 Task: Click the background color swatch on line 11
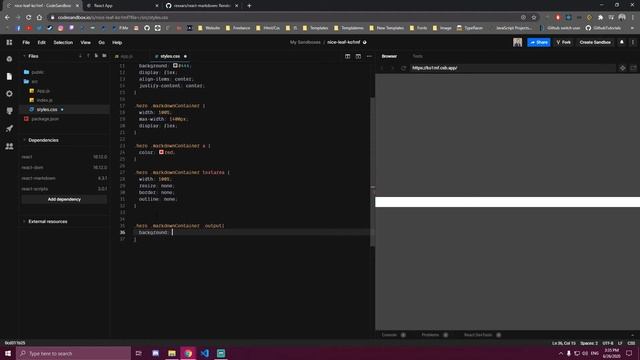175,65
